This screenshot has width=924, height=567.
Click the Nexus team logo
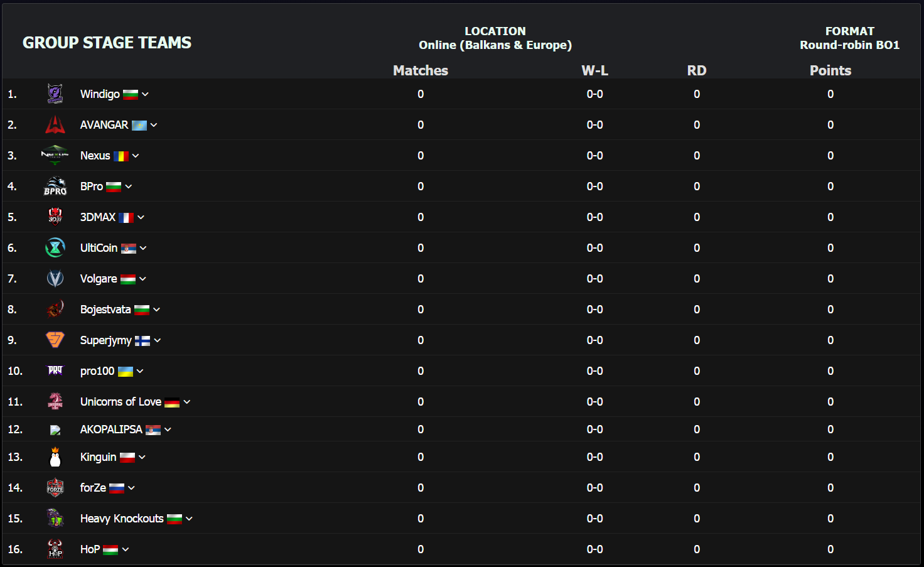point(55,155)
